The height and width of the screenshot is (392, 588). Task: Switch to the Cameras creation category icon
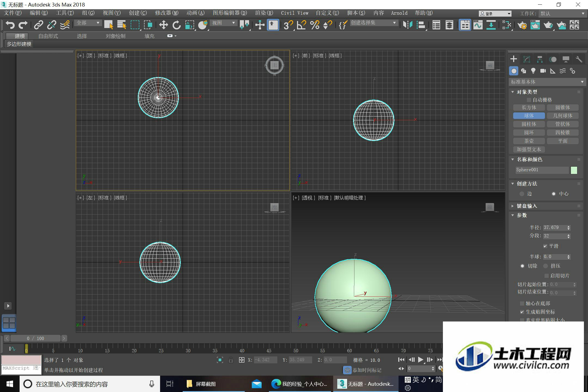point(543,71)
